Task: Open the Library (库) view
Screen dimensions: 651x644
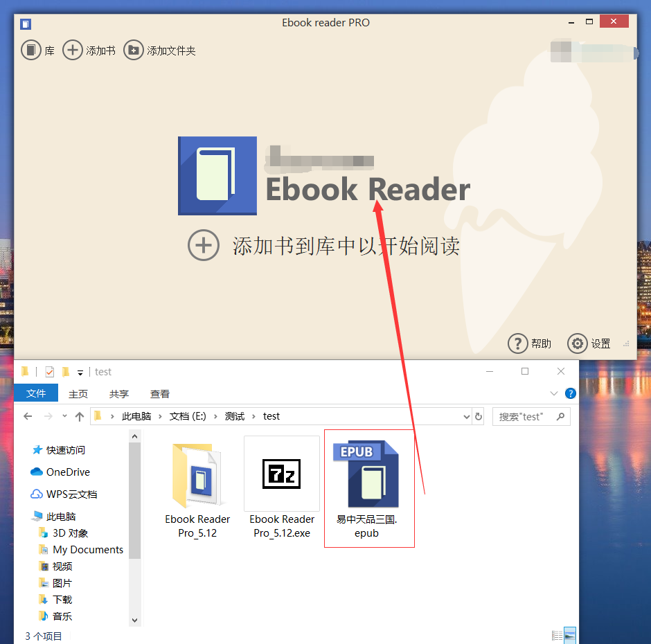Action: (x=38, y=51)
